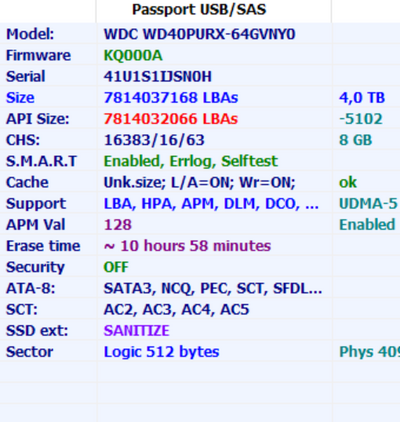Click the Serial label

25,76
